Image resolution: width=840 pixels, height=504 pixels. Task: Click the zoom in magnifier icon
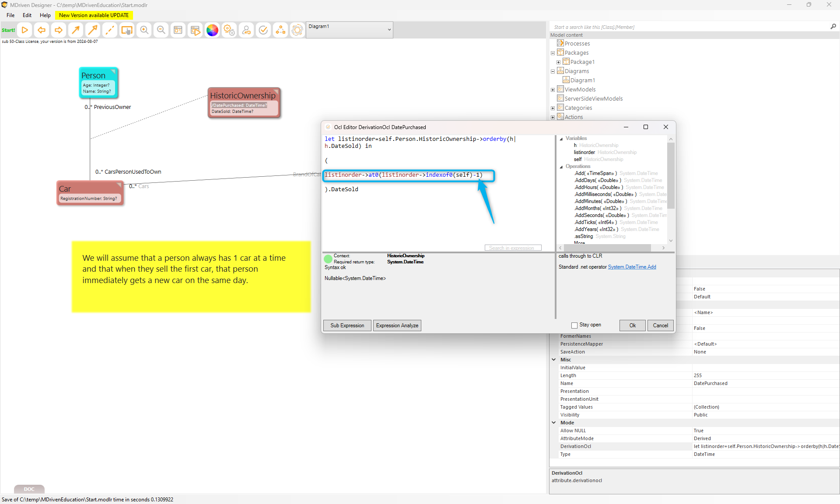[x=144, y=30]
